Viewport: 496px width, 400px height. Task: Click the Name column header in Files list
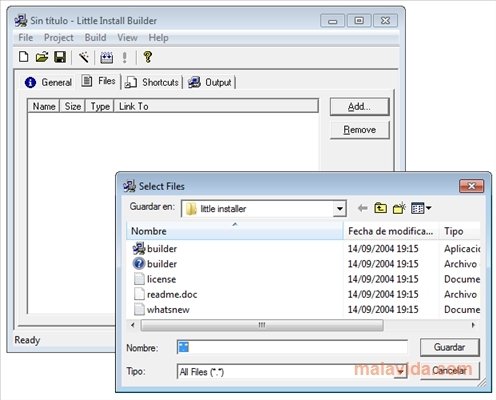tap(44, 106)
